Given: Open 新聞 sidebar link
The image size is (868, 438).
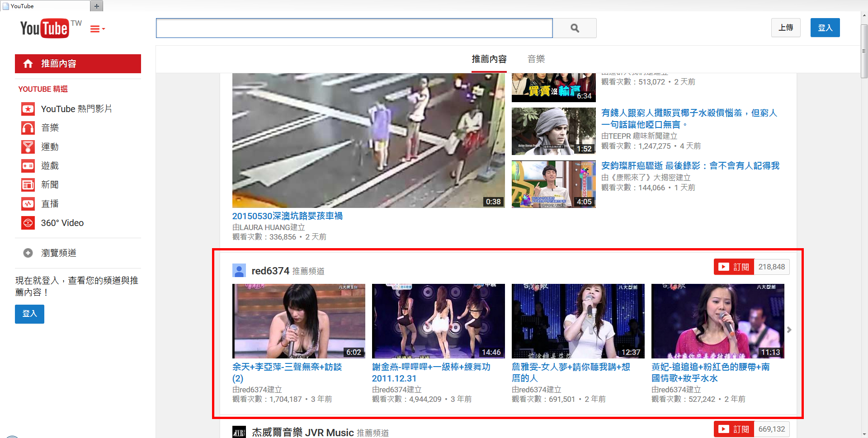Looking at the screenshot, I should [x=50, y=185].
